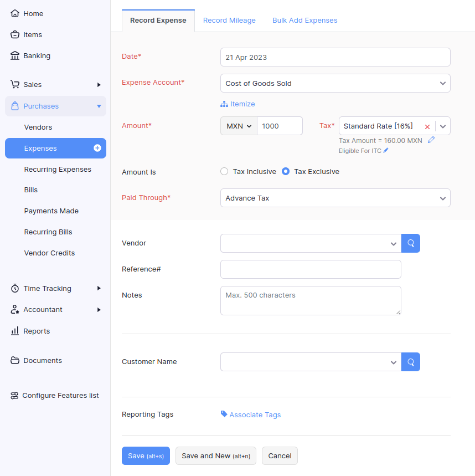Select the Tax Exclusive radio button
The image size is (475, 476).
tap(285, 171)
